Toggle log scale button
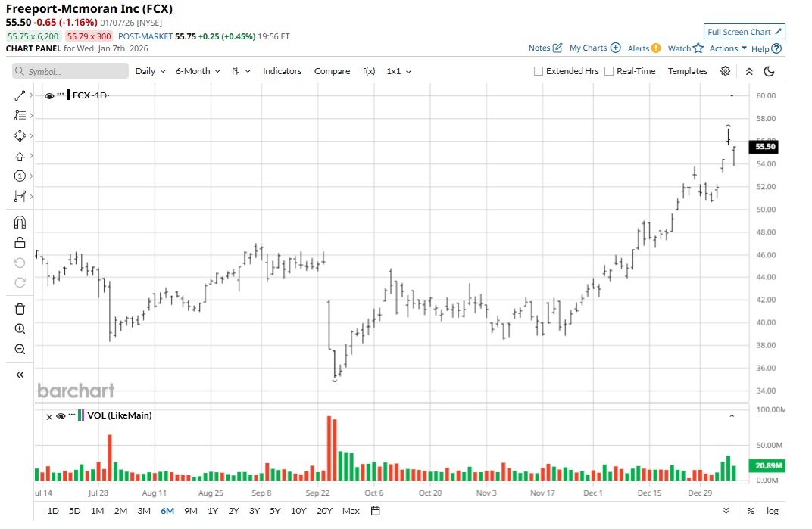The width and height of the screenshot is (812, 529). pos(772,511)
